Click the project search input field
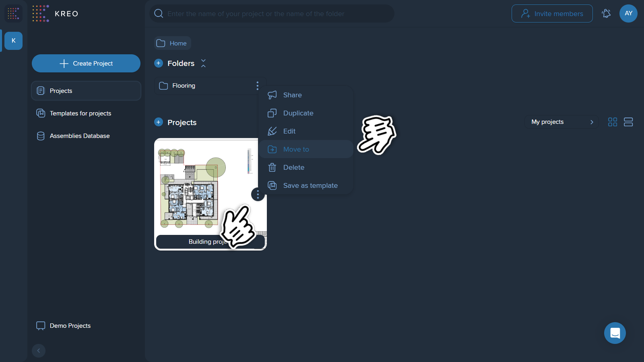644x362 pixels. tap(272, 14)
